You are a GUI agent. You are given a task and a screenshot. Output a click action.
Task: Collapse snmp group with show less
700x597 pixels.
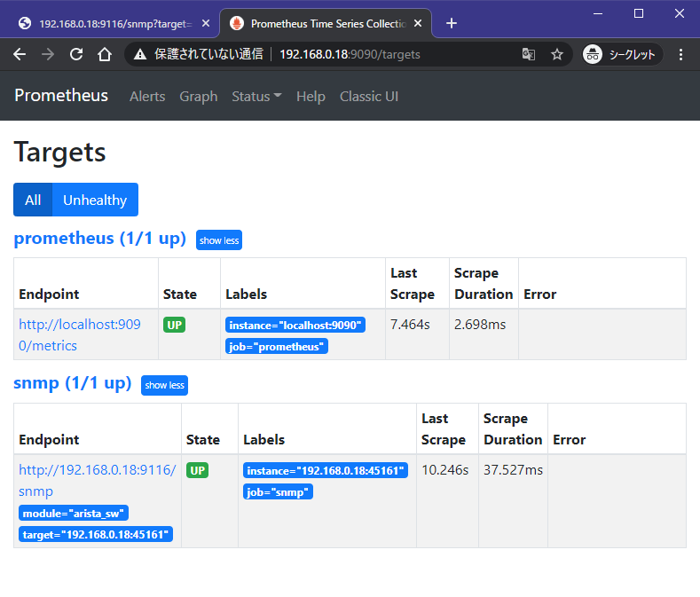coord(164,385)
